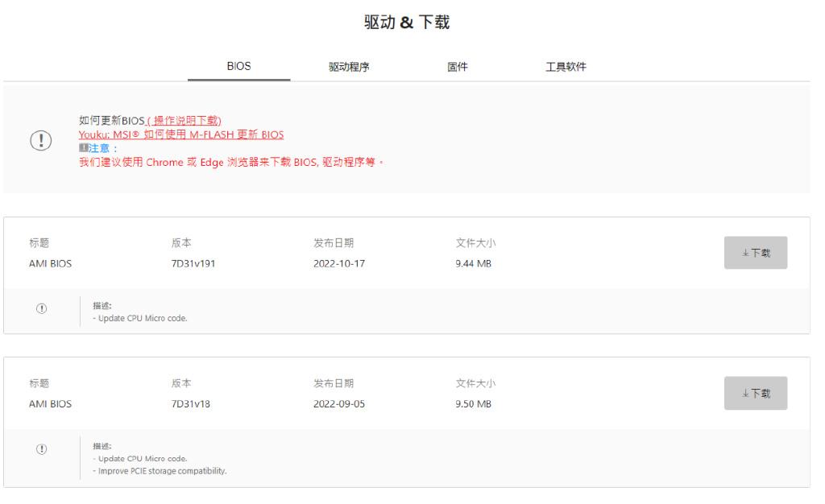Viewport: 825px width, 504px height.
Task: Click the download arrow icon on top 下载 button
Action: click(746, 252)
